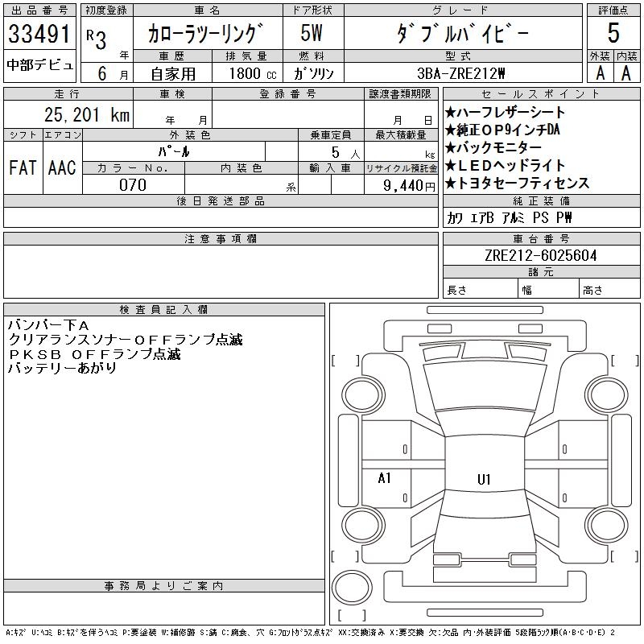Select exterior color パール
Image resolution: width=644 pixels, height=644 pixels.
pos(174,151)
